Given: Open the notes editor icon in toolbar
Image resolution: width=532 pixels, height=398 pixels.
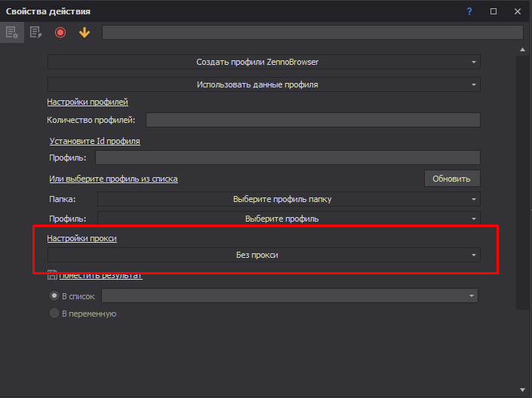Looking at the screenshot, I should (x=35, y=32).
